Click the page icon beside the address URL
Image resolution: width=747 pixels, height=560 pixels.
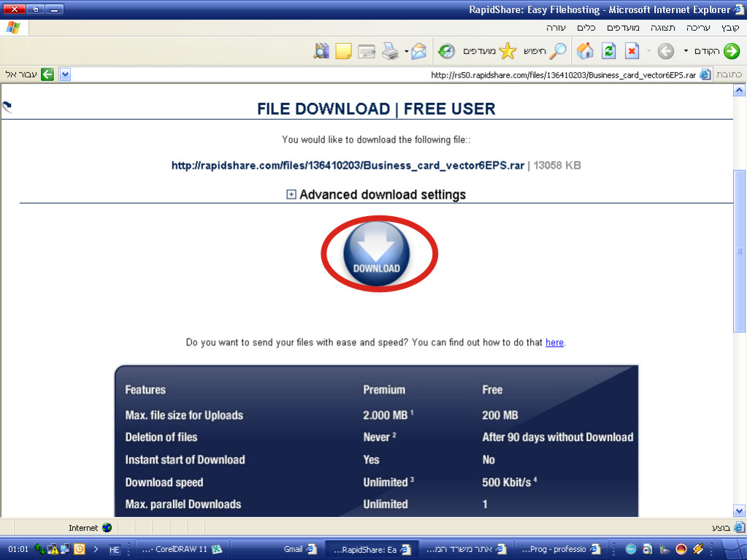[x=705, y=74]
